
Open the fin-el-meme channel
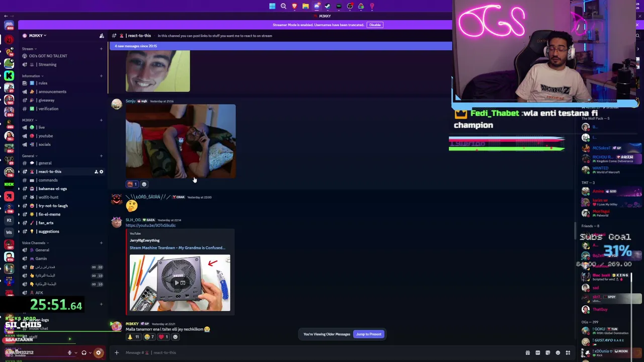(63, 214)
